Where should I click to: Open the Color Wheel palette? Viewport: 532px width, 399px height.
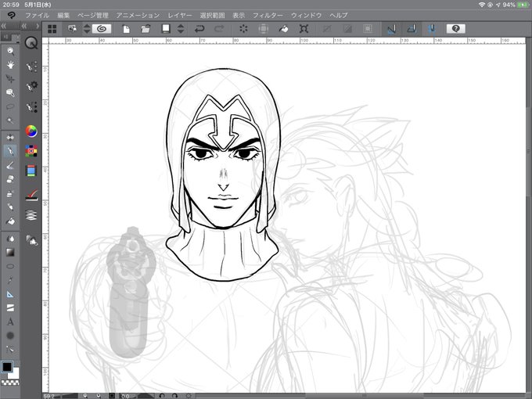(x=31, y=131)
